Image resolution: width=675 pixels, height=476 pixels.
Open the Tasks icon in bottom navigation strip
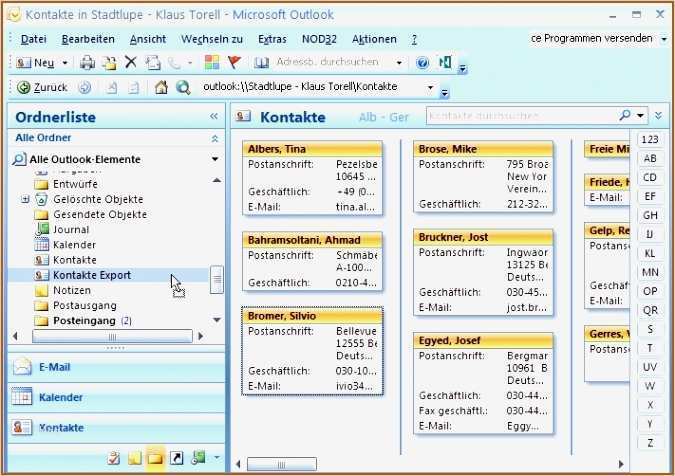click(112, 458)
